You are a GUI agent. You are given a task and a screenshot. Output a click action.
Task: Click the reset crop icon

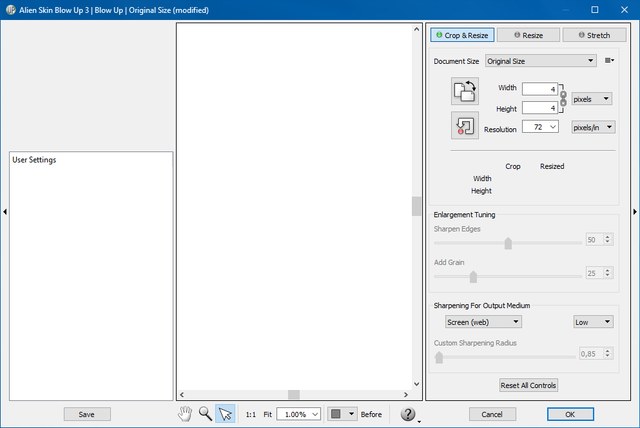pos(465,126)
